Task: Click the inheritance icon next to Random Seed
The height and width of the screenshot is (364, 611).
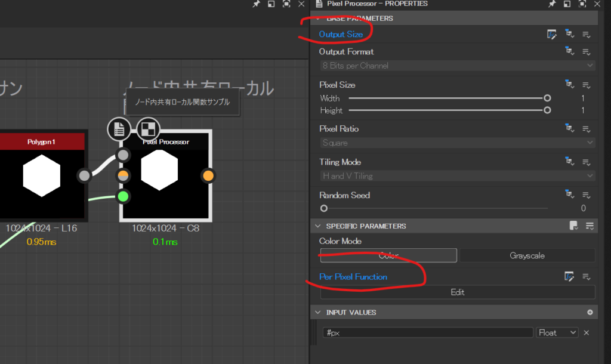Action: tap(569, 195)
